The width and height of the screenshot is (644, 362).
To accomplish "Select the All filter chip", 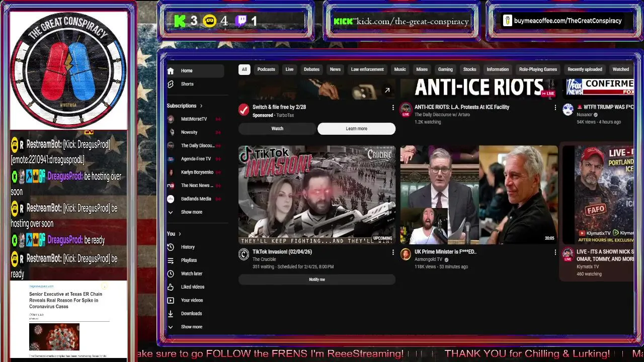I will 244,69.
